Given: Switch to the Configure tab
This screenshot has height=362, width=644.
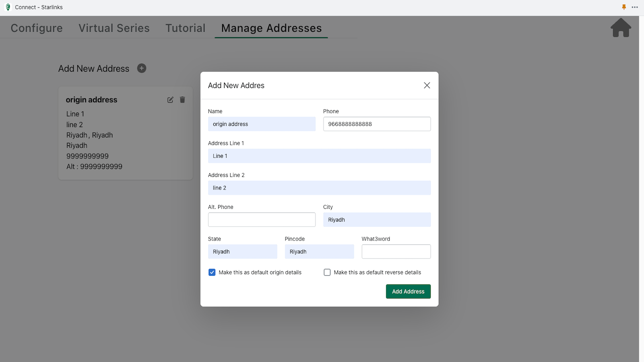Looking at the screenshot, I should pyautogui.click(x=37, y=28).
